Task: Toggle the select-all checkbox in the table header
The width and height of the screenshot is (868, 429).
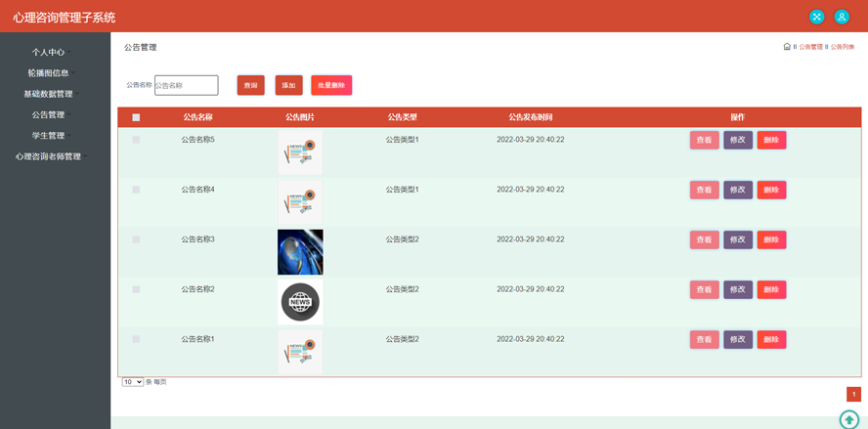Action: pos(136,117)
